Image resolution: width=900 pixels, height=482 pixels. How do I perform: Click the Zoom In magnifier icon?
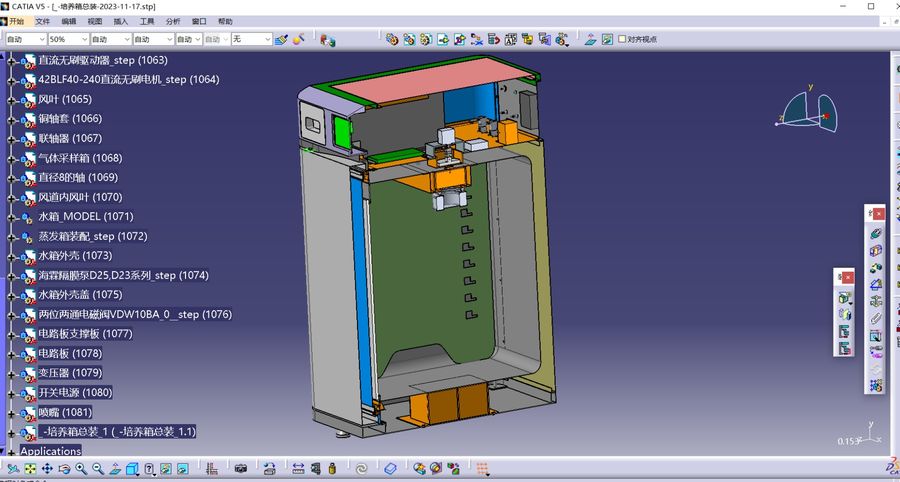(81, 469)
